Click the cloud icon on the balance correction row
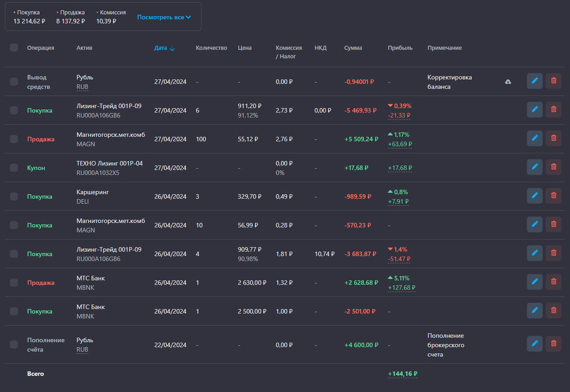The width and height of the screenshot is (570, 392). (508, 82)
